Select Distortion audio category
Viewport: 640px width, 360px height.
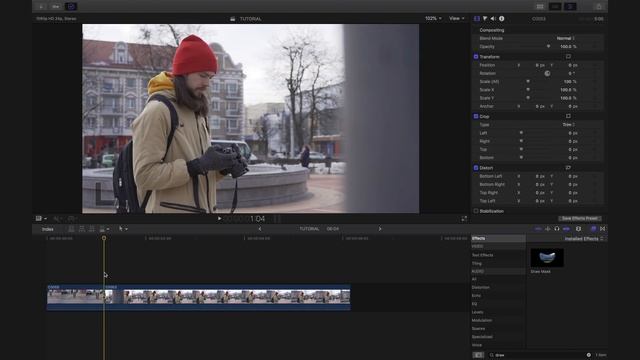pos(481,287)
